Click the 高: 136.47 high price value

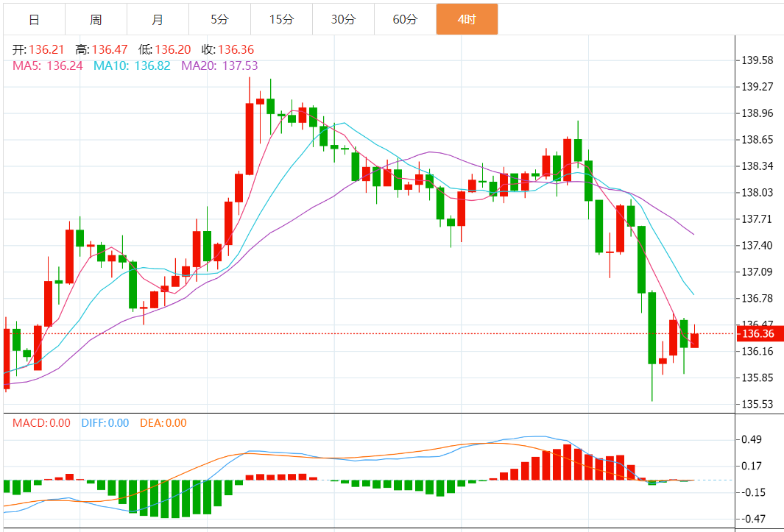click(102, 49)
